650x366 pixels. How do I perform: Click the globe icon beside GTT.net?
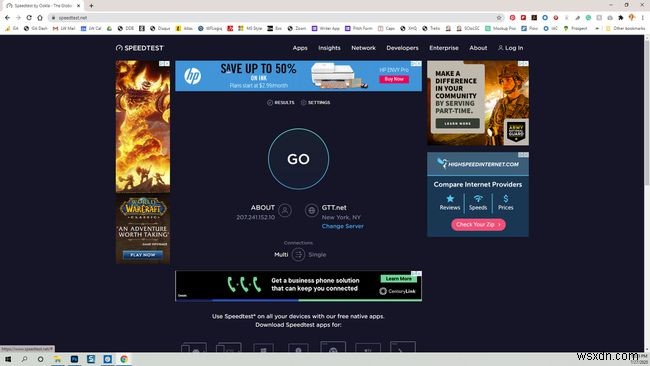tap(311, 211)
